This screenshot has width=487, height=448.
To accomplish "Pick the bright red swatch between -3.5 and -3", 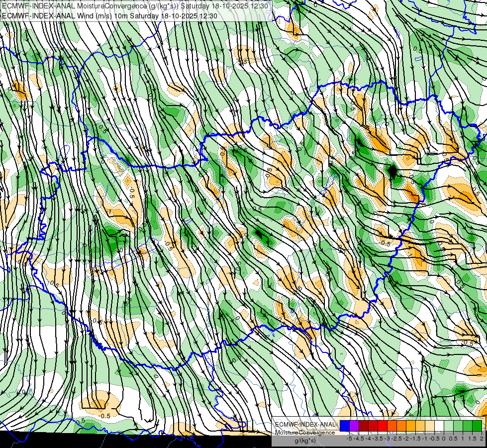I will coord(383,426).
